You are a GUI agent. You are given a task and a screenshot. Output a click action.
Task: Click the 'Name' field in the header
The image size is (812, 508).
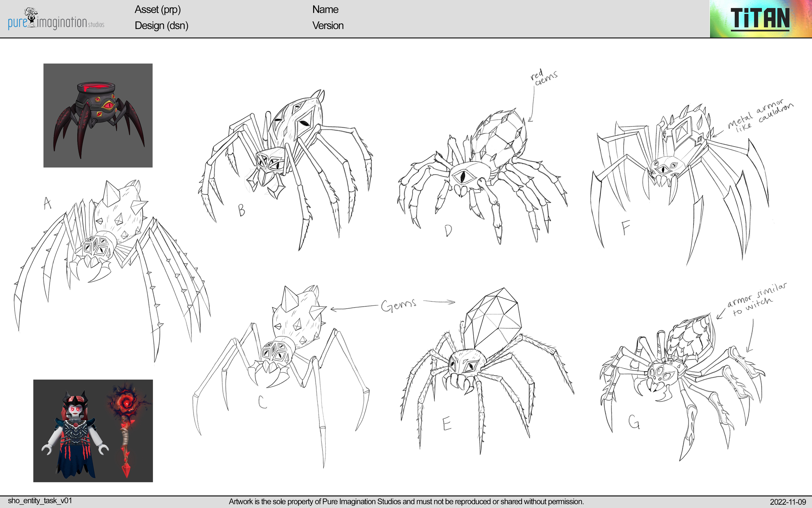click(325, 9)
